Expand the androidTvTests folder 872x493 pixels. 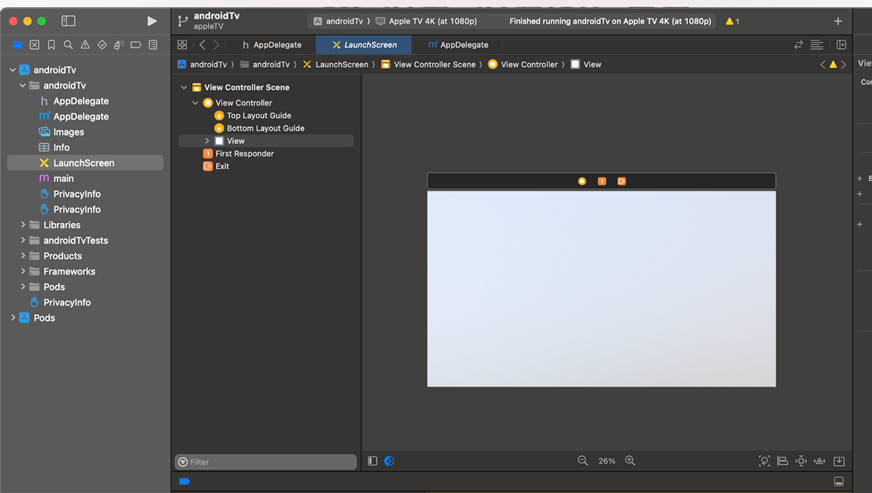(x=23, y=240)
